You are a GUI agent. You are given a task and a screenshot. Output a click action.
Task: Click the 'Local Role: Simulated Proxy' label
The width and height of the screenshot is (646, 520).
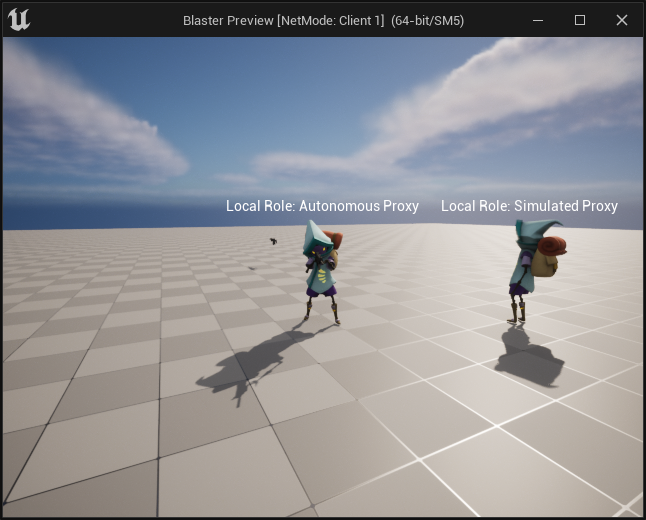coord(529,206)
